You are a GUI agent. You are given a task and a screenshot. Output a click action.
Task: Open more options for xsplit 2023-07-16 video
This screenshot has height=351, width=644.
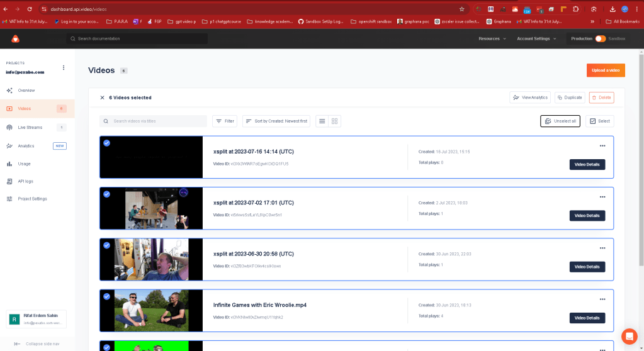[602, 146]
